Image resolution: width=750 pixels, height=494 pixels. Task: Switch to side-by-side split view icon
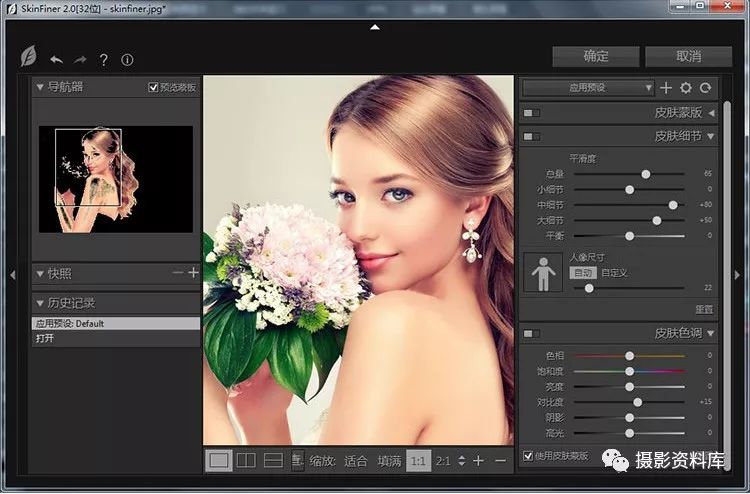245,460
